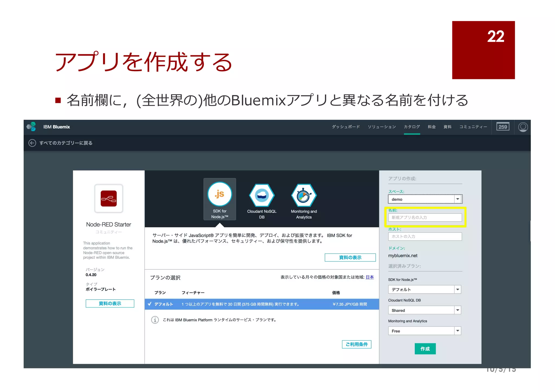Image resolution: width=555 pixels, height=392 pixels.
Task: Open the コミュニティー menu item
Action: (x=473, y=127)
